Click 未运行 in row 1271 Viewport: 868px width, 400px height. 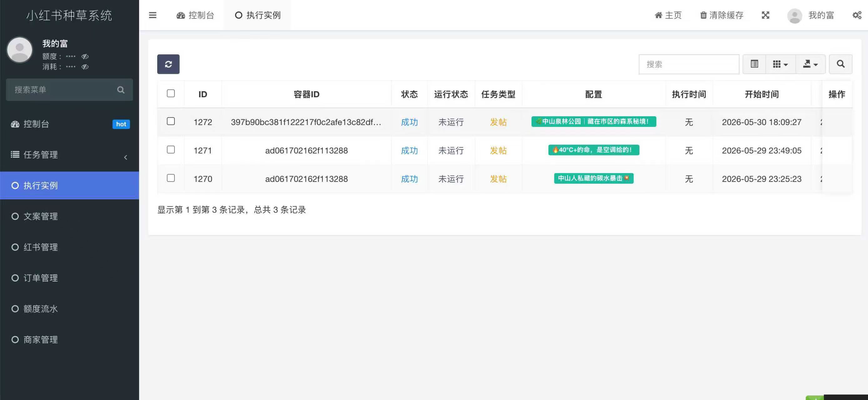(x=451, y=151)
